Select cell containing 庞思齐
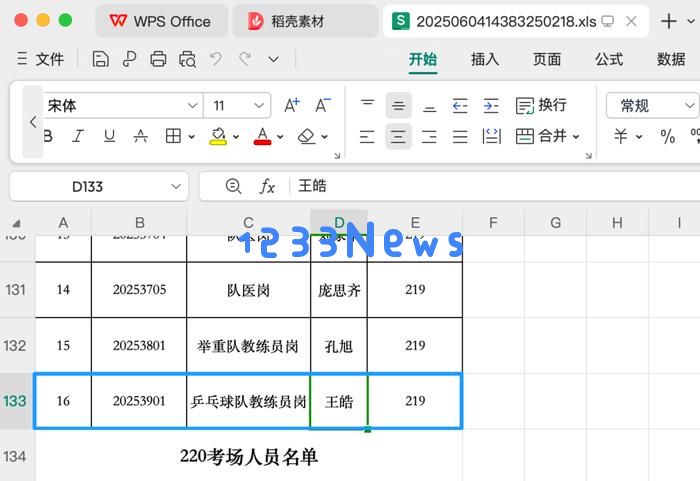The width and height of the screenshot is (700, 481). (339, 290)
